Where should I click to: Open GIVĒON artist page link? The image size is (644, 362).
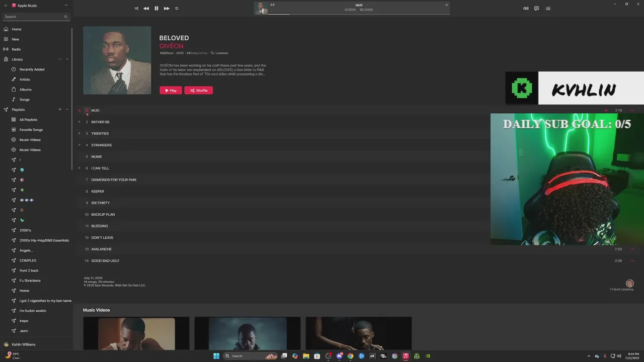coord(171,46)
